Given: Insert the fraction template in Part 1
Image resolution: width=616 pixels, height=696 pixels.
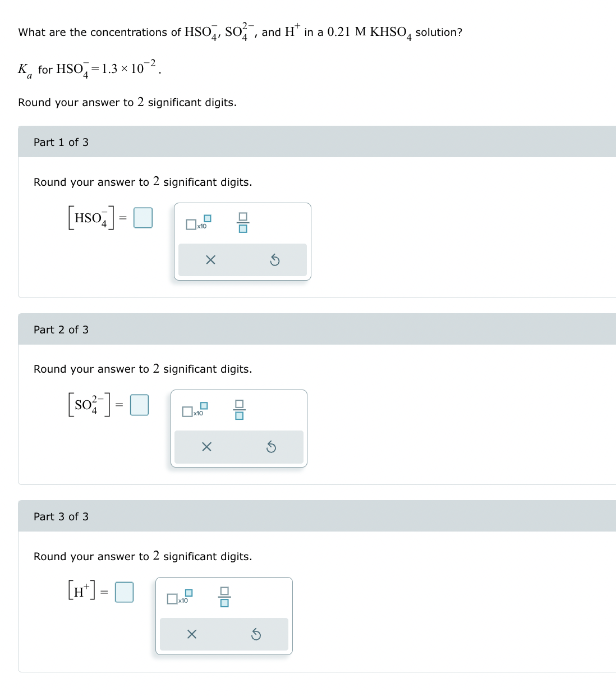Looking at the screenshot, I should click(242, 222).
